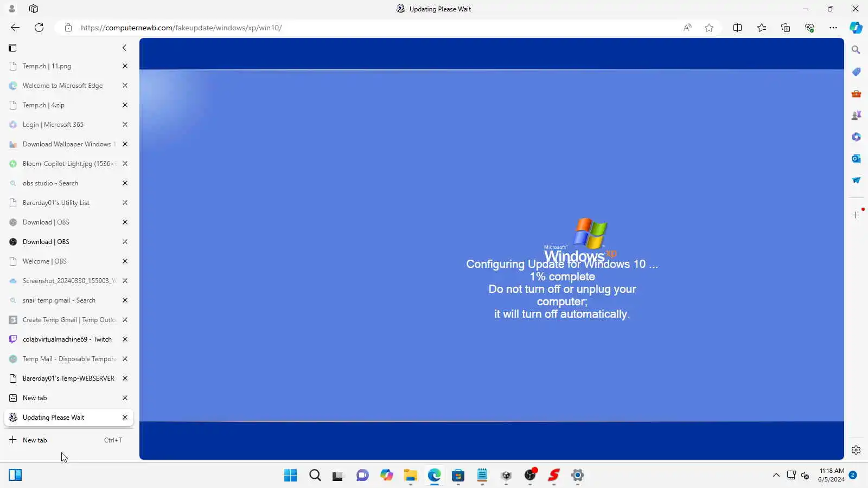This screenshot has height=488, width=868.
Task: Switch to snail temp gmail - Search tab
Action: pos(68,300)
